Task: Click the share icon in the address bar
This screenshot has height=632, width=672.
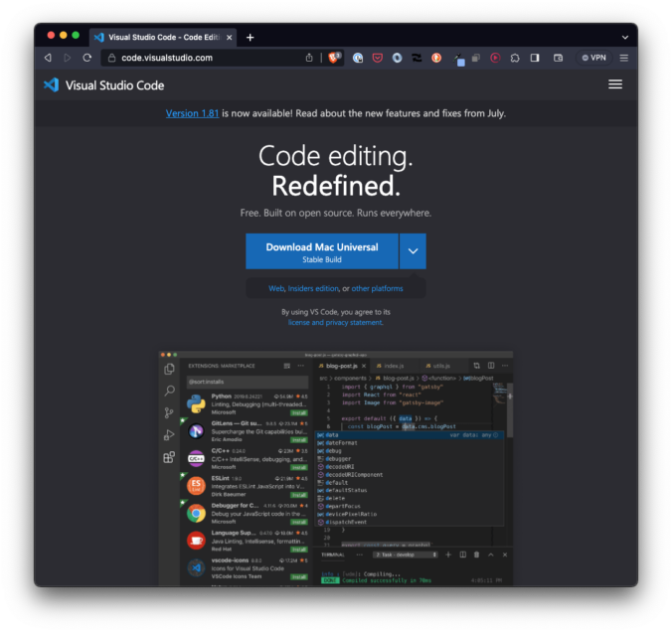Action: pos(310,58)
